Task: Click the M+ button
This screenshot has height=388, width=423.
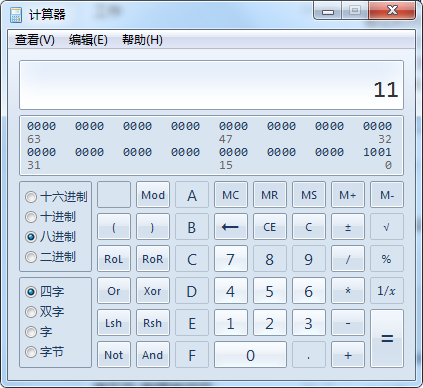Action: [348, 195]
